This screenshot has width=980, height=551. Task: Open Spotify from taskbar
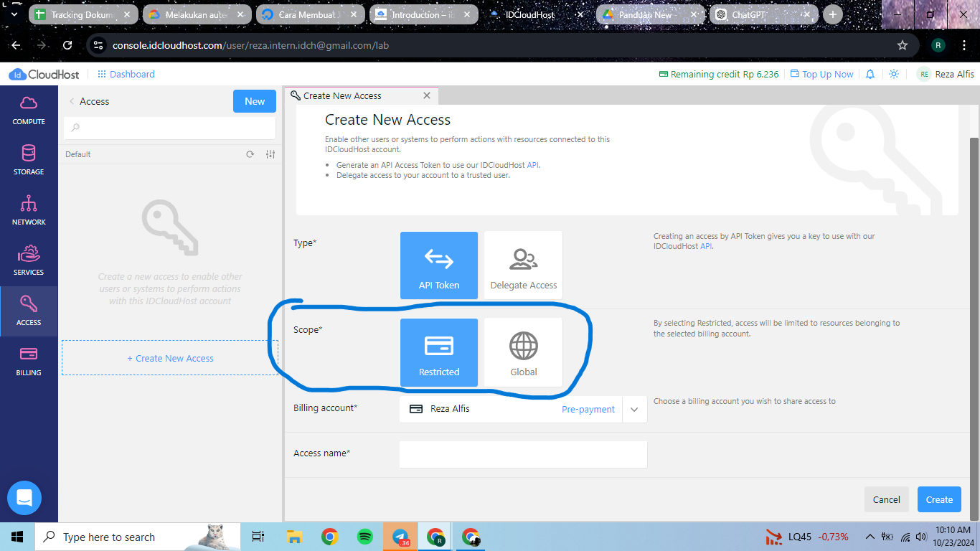pyautogui.click(x=364, y=537)
